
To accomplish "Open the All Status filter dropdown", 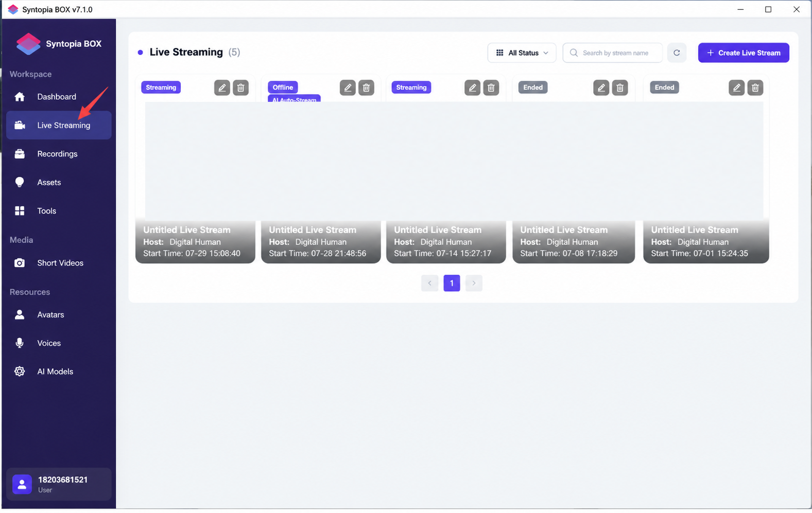I will coord(522,52).
